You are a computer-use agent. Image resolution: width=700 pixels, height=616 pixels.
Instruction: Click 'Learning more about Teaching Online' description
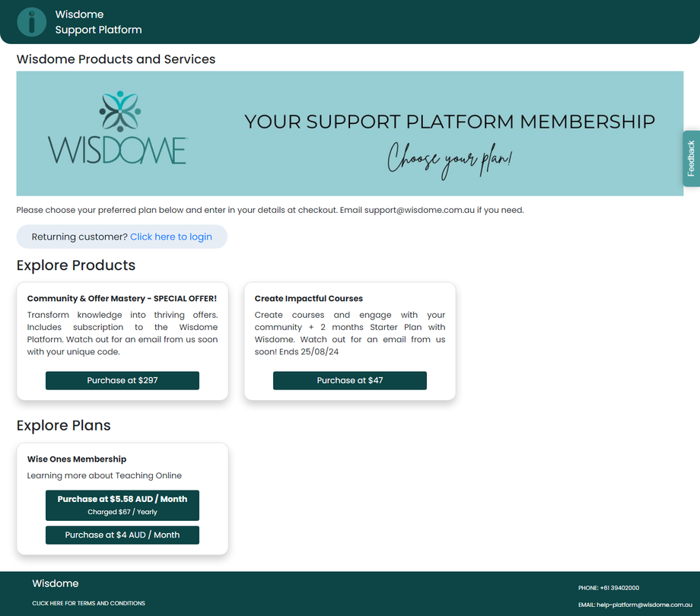[x=104, y=475]
